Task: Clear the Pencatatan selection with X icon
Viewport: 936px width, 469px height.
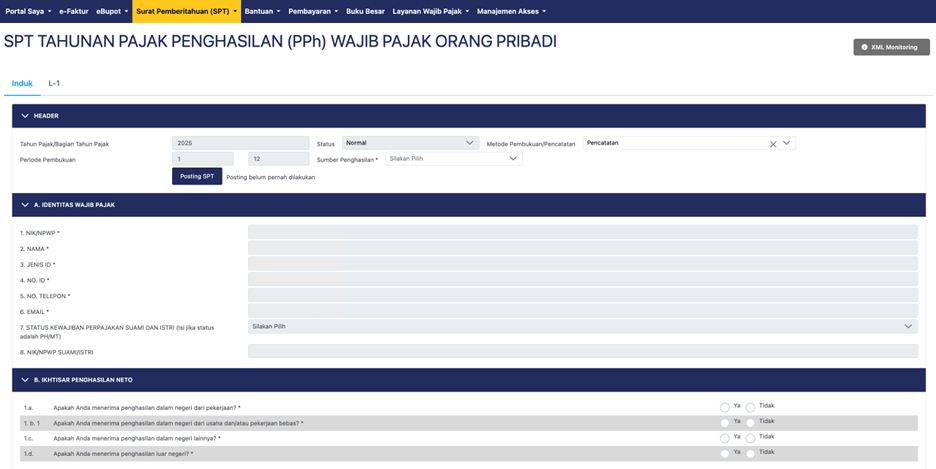Action: pyautogui.click(x=773, y=144)
